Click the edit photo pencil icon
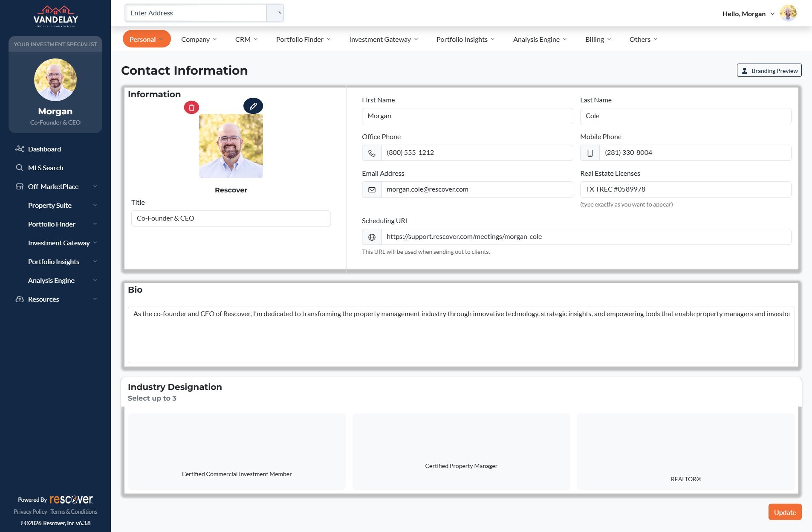This screenshot has width=812, height=532. click(x=253, y=106)
